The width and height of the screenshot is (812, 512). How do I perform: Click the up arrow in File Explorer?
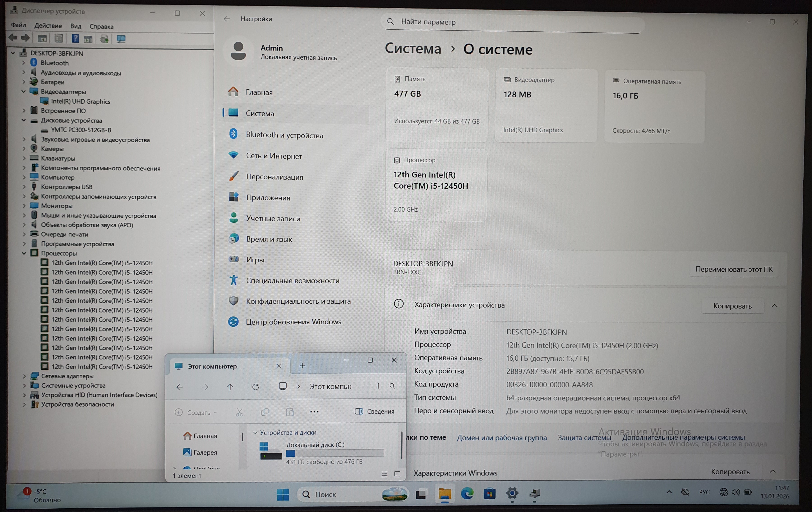coord(230,387)
